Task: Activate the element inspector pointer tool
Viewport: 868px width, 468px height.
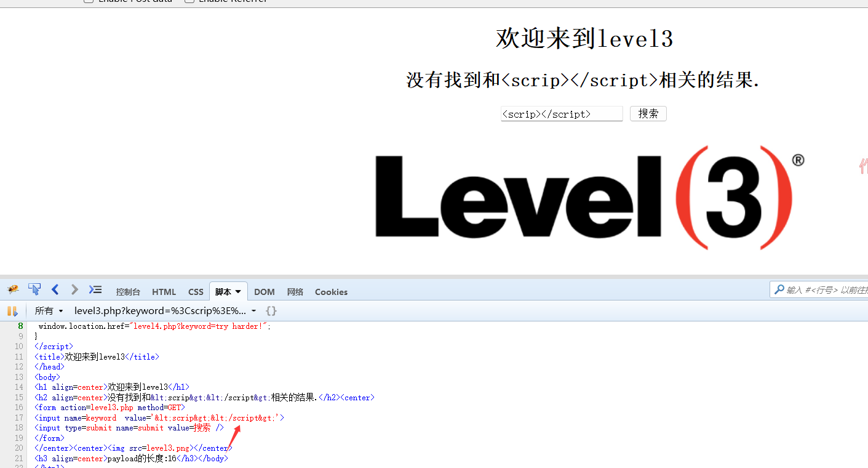Action: [34, 289]
